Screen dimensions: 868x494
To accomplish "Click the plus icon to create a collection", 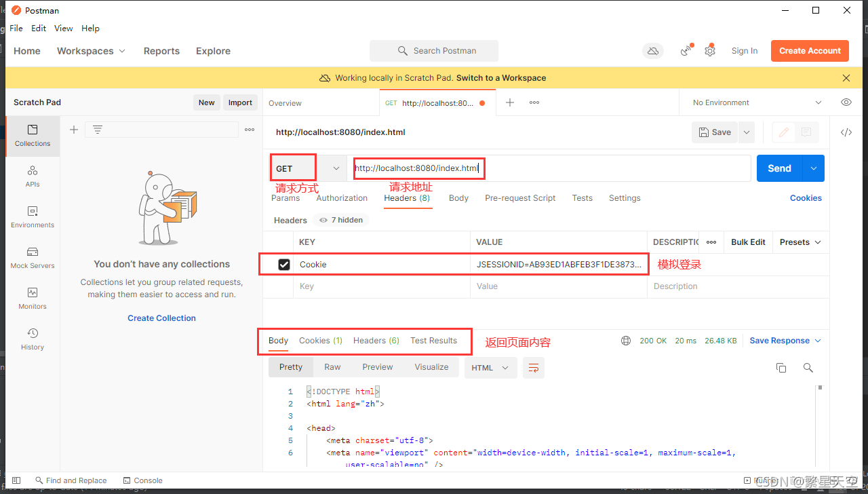I will pos(74,130).
